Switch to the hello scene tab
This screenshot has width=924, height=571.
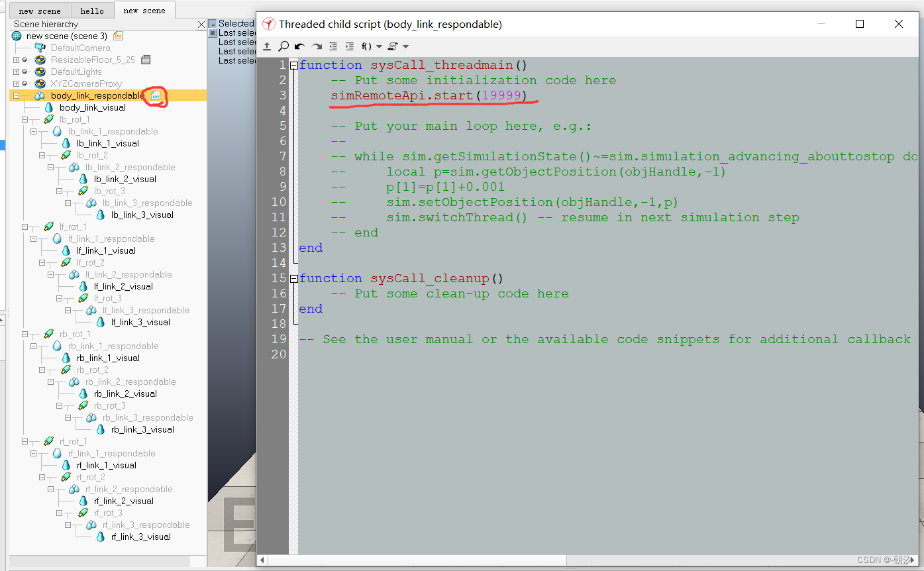92,10
